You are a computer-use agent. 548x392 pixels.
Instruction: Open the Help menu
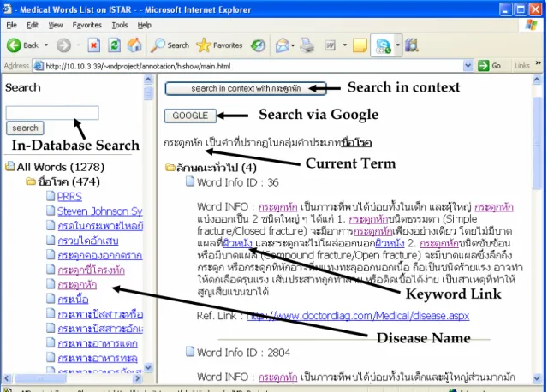pos(145,25)
